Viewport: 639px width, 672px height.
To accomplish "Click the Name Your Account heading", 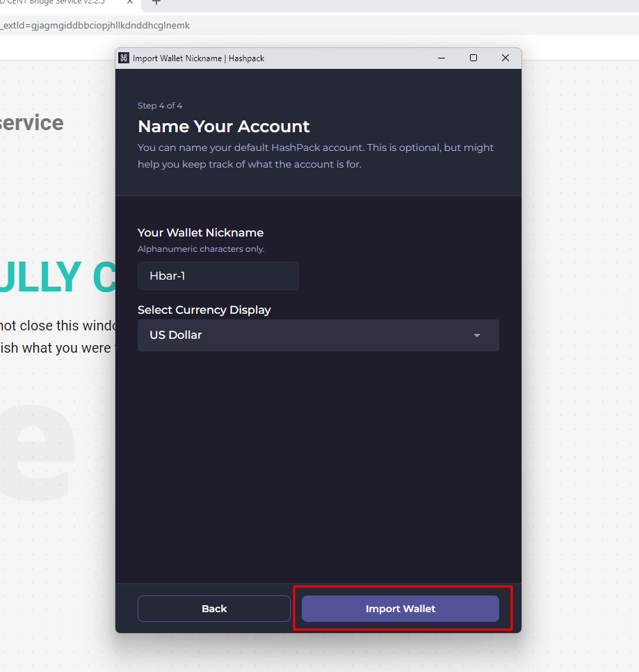I will tap(223, 127).
